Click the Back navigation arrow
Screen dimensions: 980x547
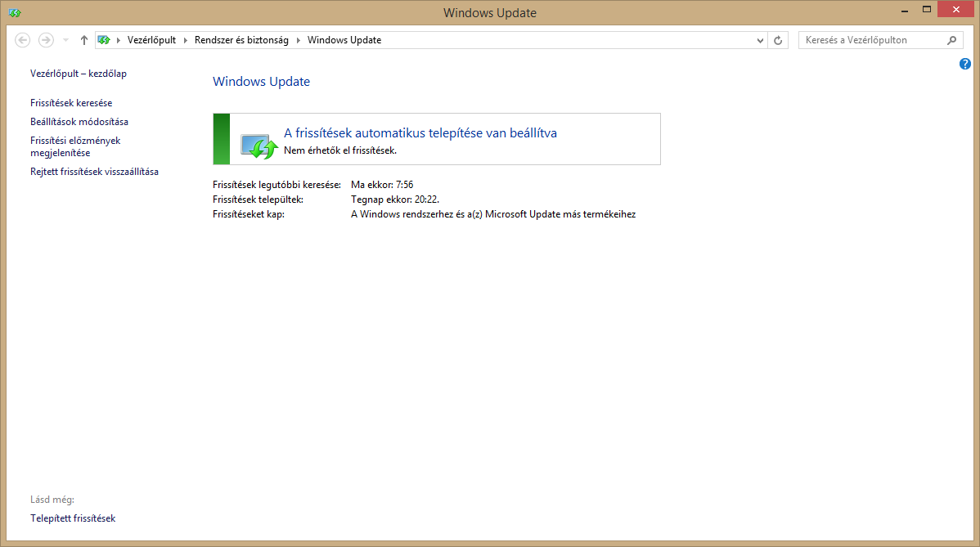(x=23, y=40)
